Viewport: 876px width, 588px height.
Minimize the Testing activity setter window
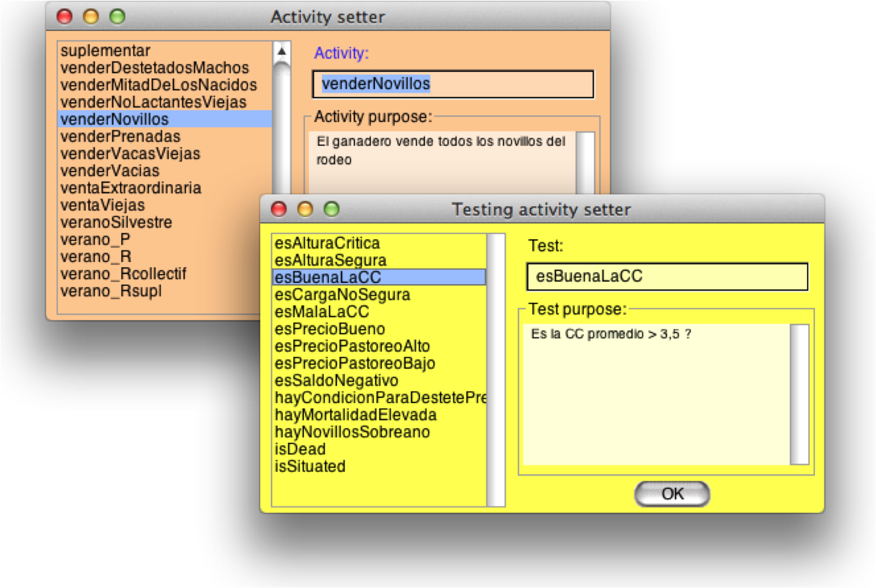coord(305,209)
